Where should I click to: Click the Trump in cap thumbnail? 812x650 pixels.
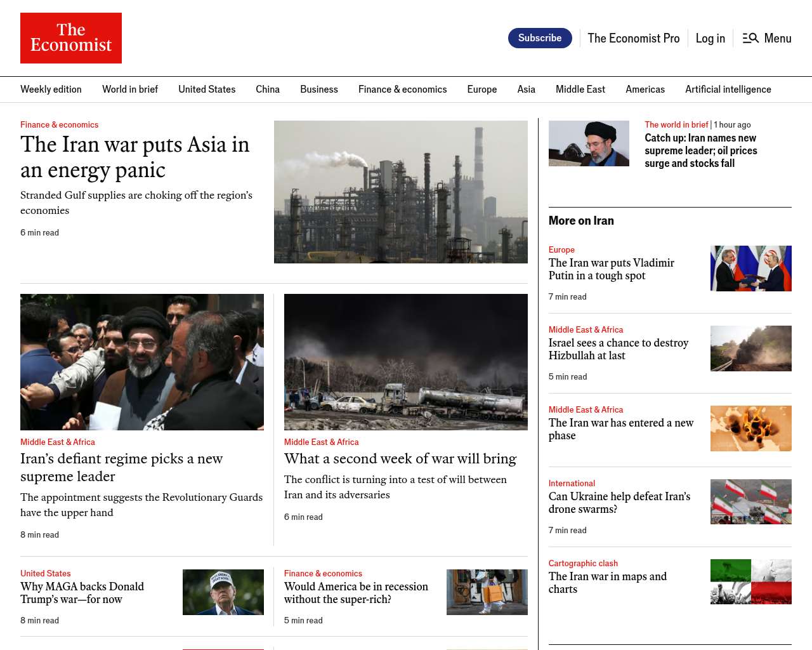[223, 592]
